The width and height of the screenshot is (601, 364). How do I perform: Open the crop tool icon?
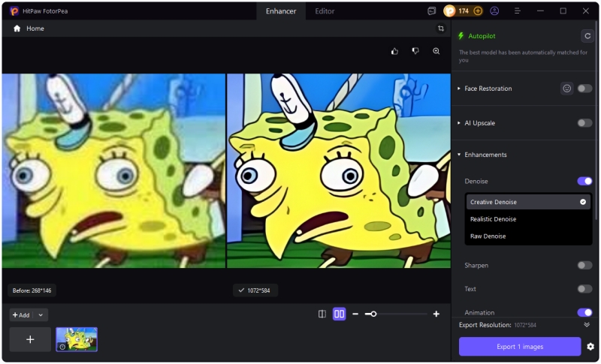point(441,29)
